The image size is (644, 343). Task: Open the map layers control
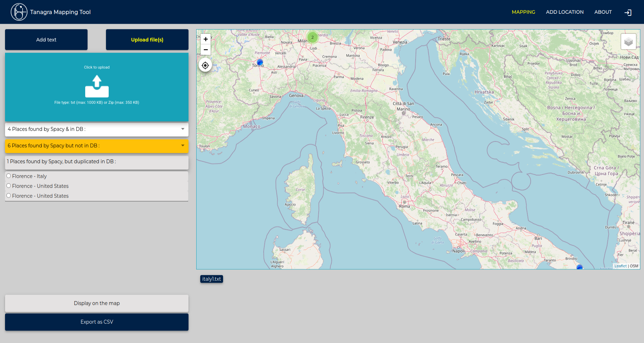point(628,42)
